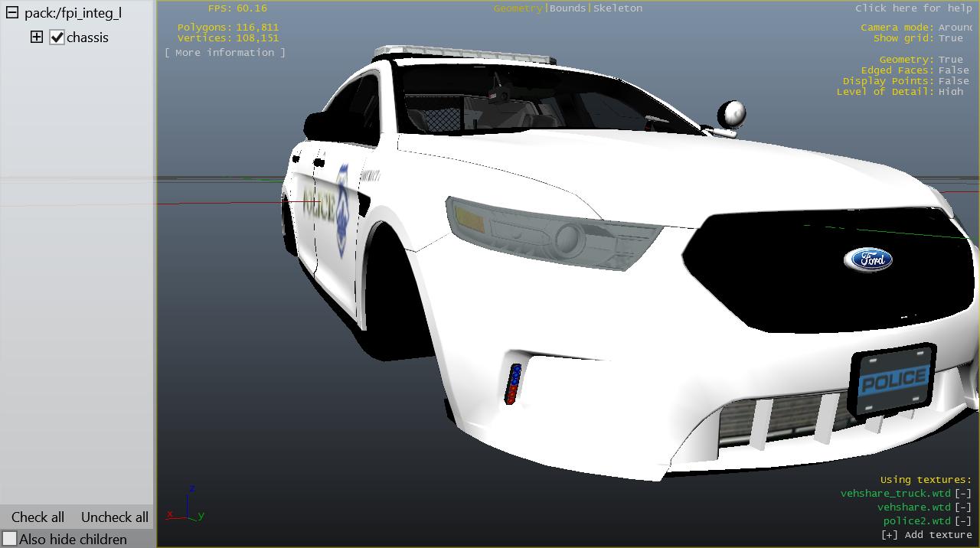Uncheck the chassis visibility checkbox
Viewport: 980px width, 548px height.
pos(57,38)
